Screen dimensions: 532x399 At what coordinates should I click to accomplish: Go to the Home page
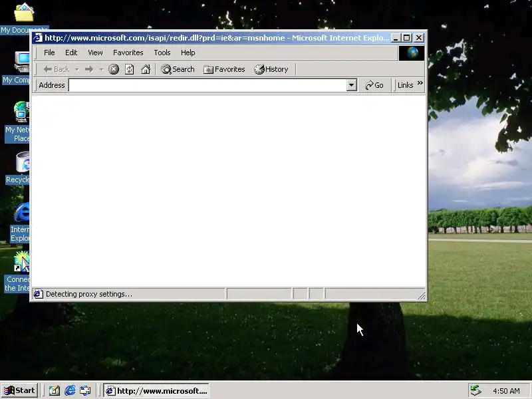pyautogui.click(x=146, y=70)
